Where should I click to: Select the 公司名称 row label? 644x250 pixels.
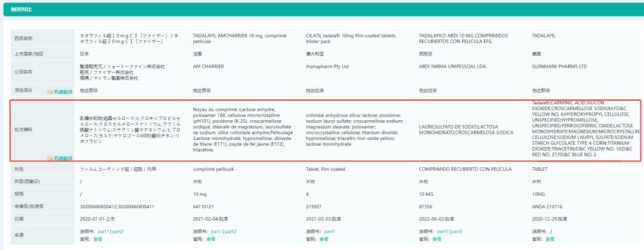[x=23, y=71]
